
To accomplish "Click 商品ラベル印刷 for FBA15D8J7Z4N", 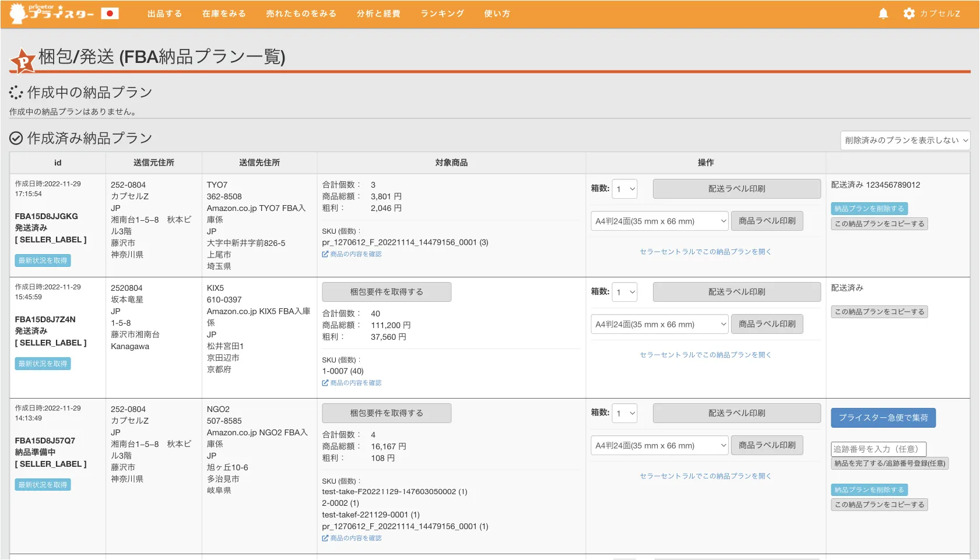I will pyautogui.click(x=767, y=324).
